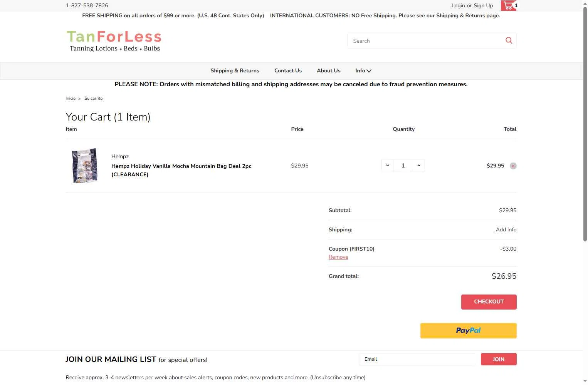Image resolution: width=588 pixels, height=385 pixels.
Task: Click the Sign Up link
Action: 483,5
